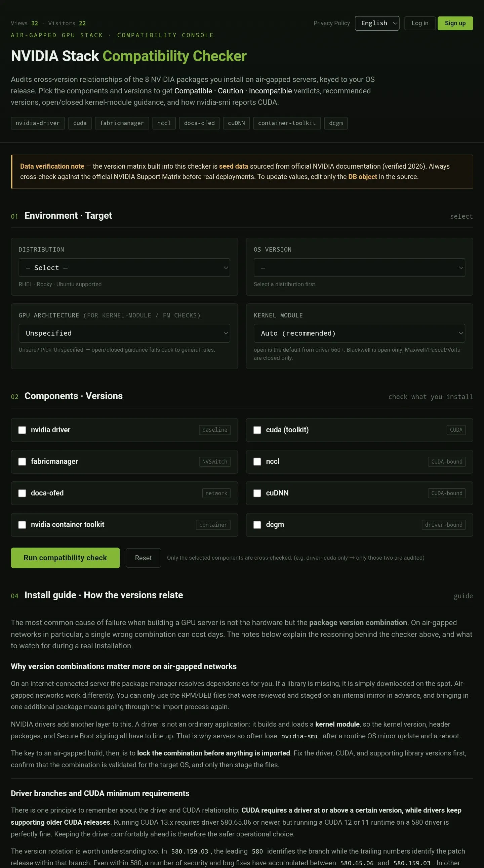Click the cuDNN tag chip
Image resolution: width=484 pixels, height=868 pixels.
(x=236, y=123)
